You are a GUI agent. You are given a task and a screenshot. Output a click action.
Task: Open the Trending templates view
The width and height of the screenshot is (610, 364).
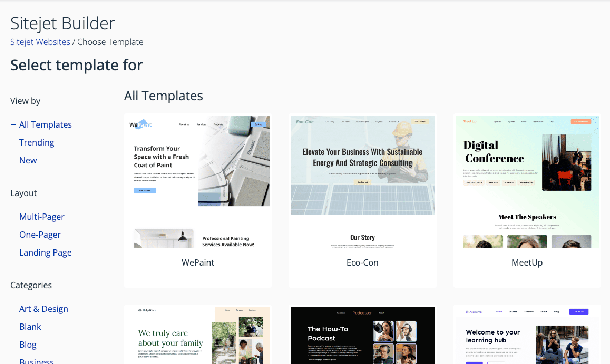(37, 142)
